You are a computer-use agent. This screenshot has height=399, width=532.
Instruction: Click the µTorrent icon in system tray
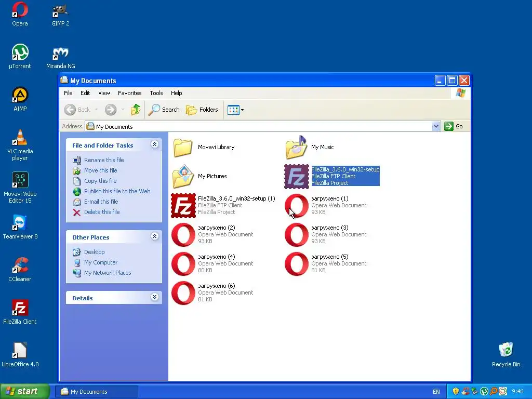tap(484, 392)
